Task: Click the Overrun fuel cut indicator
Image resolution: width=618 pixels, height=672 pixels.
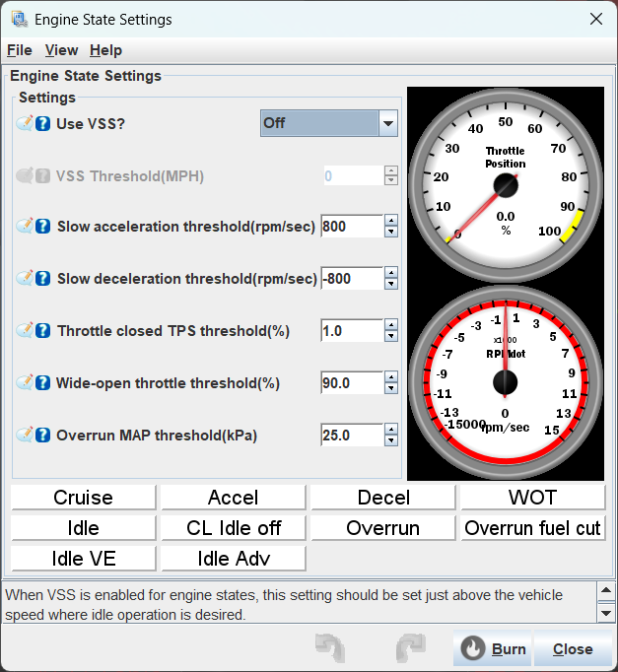Action: click(532, 528)
